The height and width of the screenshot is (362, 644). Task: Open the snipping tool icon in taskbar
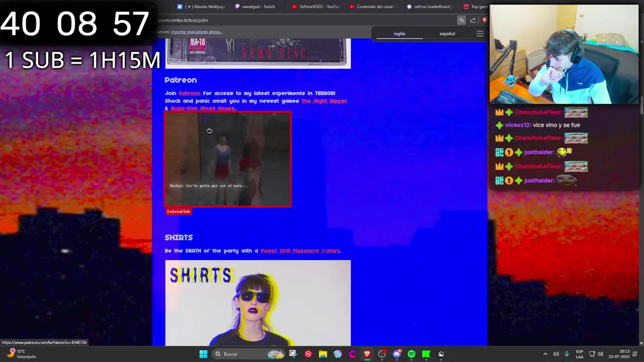[x=293, y=354]
